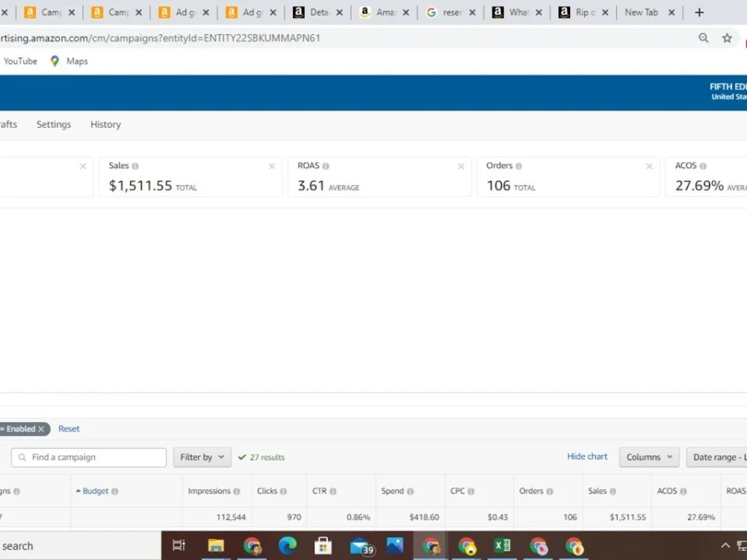Close the New Tab browser tab
This screenshot has height=560, width=747.
pos(672,13)
